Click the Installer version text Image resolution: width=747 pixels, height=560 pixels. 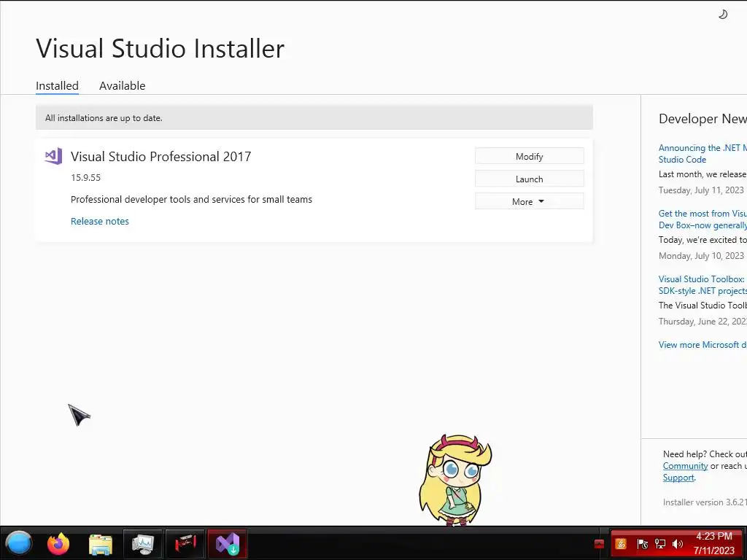pos(705,502)
